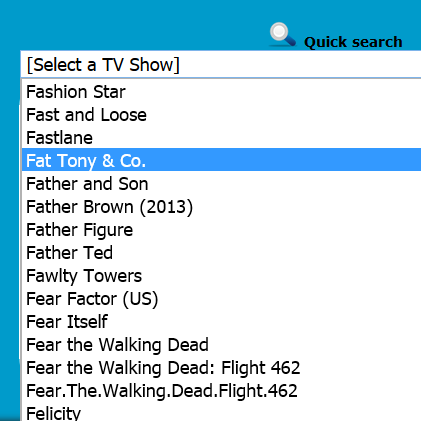Select Felicity at the list bottom

pos(221,412)
